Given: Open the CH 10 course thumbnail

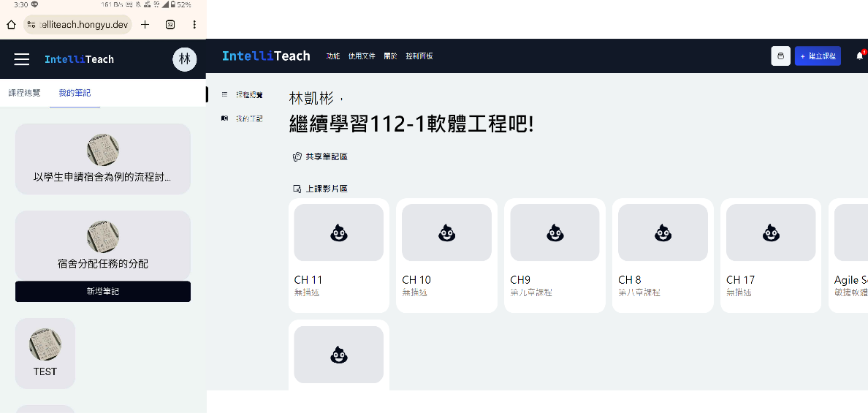Looking at the screenshot, I should coord(446,233).
